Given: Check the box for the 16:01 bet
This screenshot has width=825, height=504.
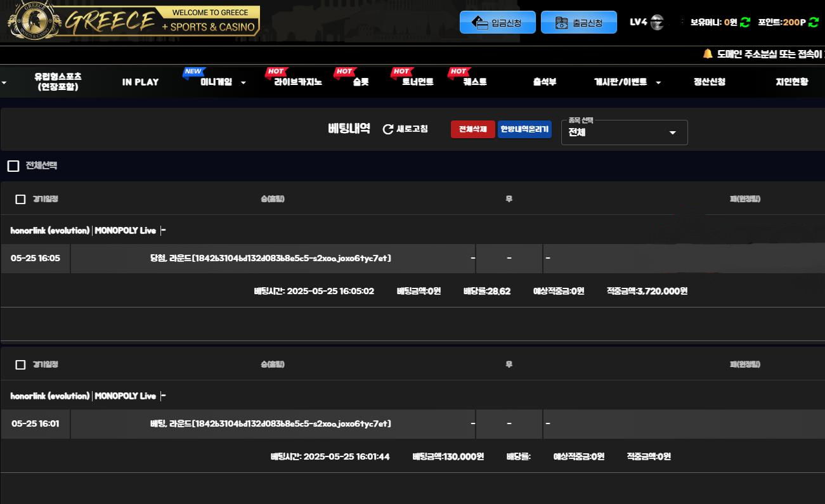Looking at the screenshot, I should (x=20, y=365).
